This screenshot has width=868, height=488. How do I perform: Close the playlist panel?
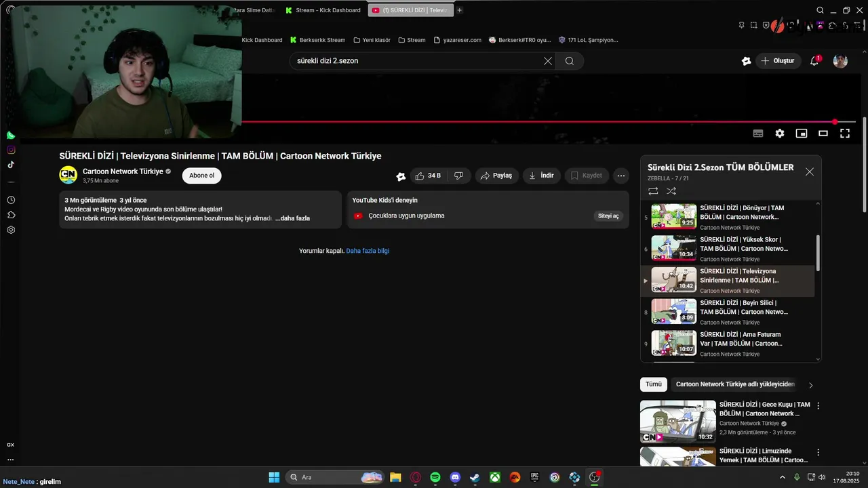pyautogui.click(x=809, y=172)
